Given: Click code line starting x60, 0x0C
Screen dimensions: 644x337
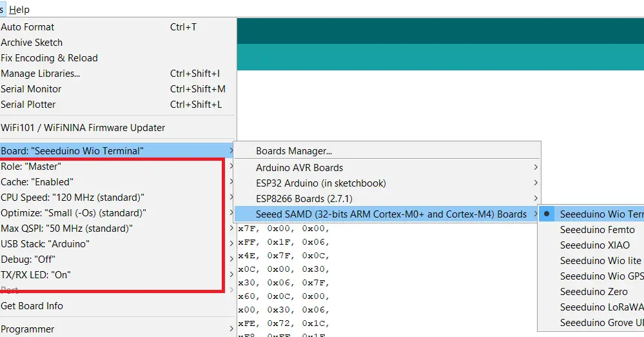Looking at the screenshot, I should pyautogui.click(x=284, y=296).
